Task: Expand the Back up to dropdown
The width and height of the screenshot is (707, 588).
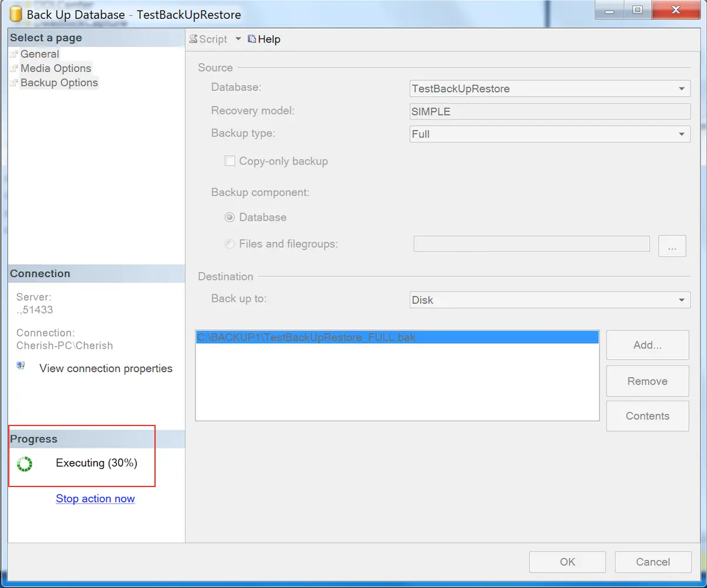Action: click(681, 300)
